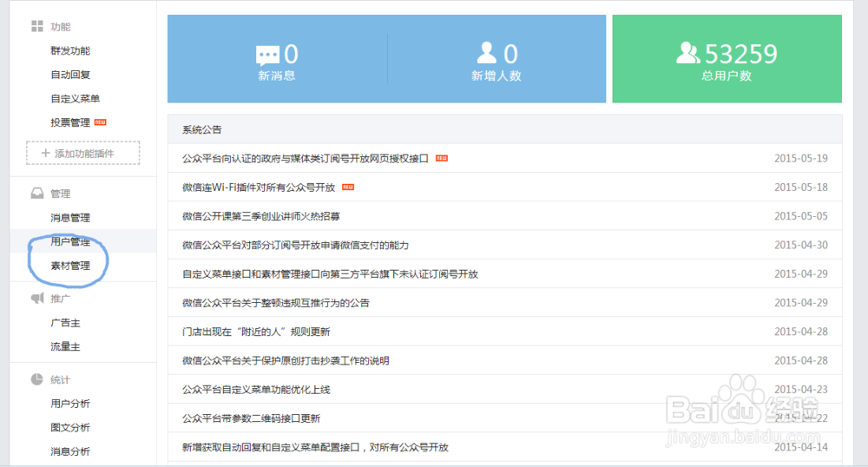This screenshot has width=868, height=467.
Task: Open announcement 微信连Wi-Fi插件对所有公众号开放
Action: [259, 187]
